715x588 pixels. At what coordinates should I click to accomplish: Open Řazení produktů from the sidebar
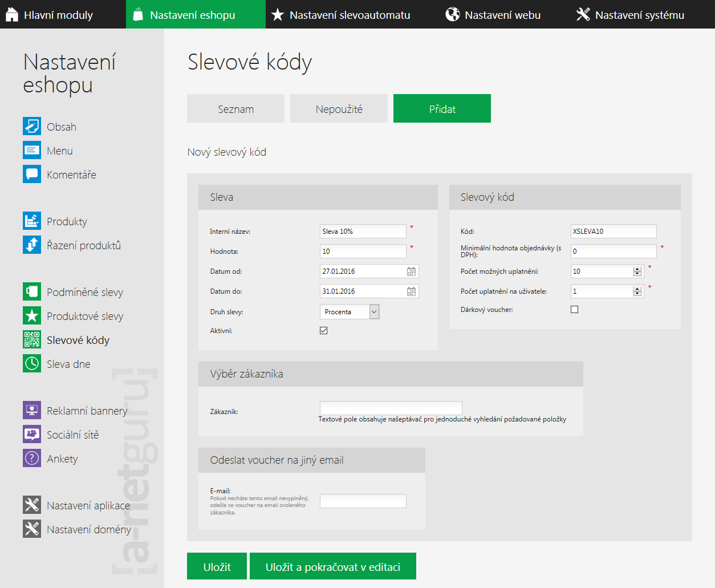click(84, 245)
